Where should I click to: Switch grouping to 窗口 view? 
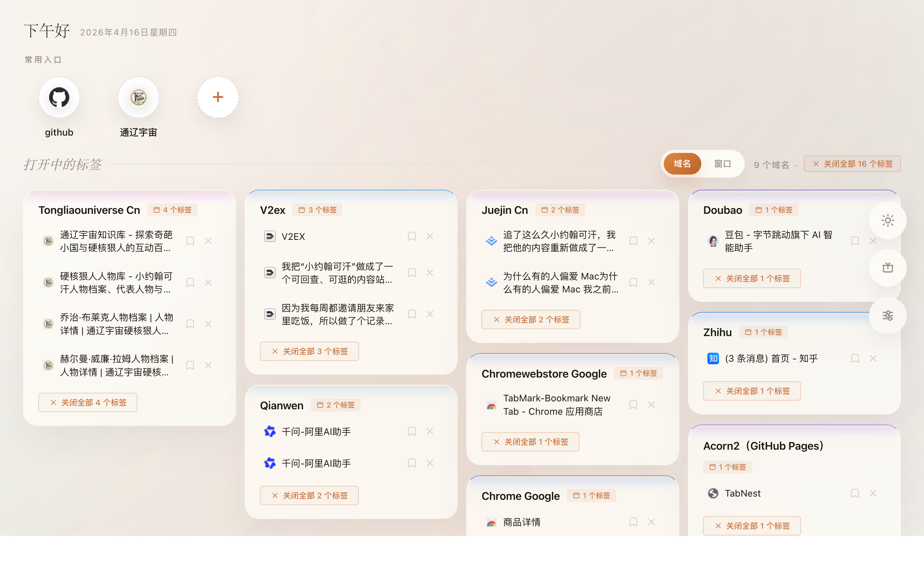[722, 164]
